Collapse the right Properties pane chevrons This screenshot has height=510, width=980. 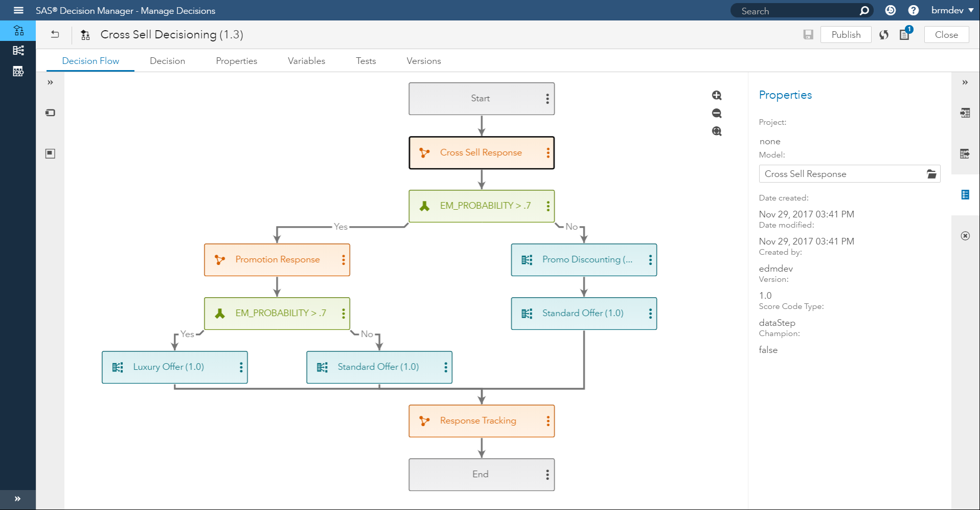point(965,82)
